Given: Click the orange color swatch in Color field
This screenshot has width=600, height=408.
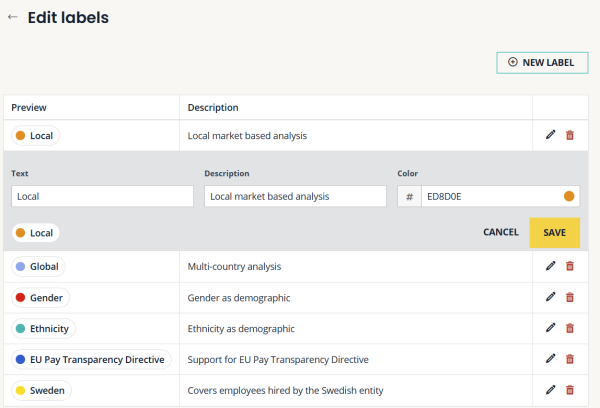Looking at the screenshot, I should click(569, 197).
